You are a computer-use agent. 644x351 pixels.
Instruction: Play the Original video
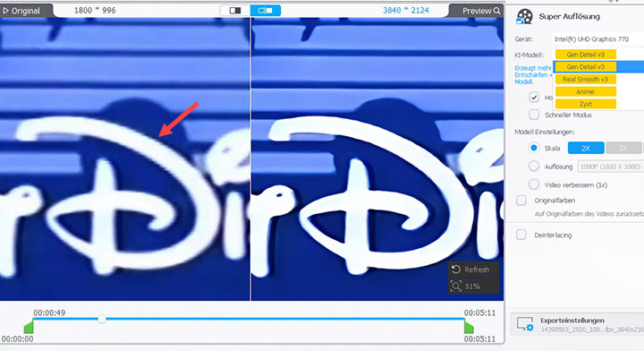click(21, 11)
